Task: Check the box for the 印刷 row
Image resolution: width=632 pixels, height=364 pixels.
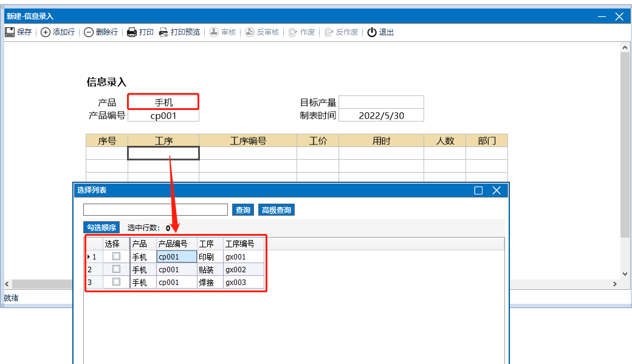Action: click(116, 256)
